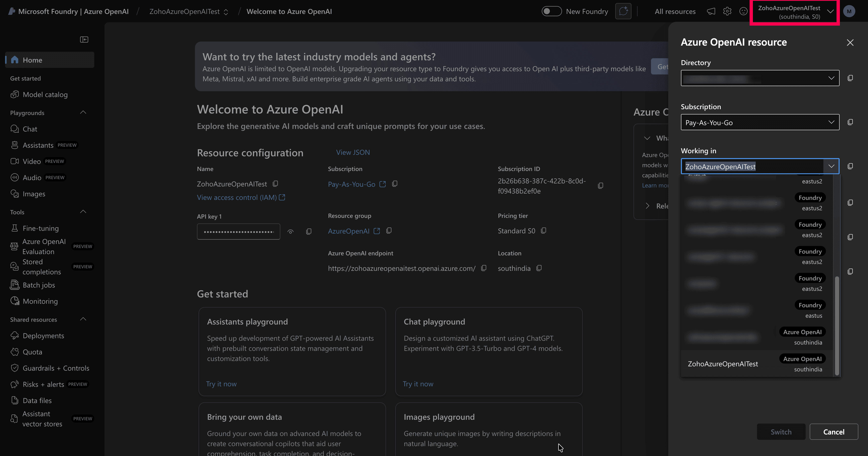The width and height of the screenshot is (868, 456).
Task: Click the Switch button
Action: 781,432
